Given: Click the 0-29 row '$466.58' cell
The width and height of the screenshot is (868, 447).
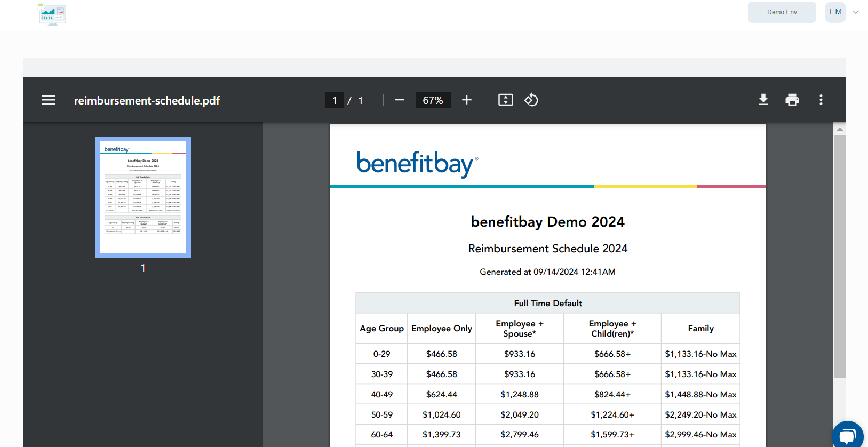Looking at the screenshot, I should pyautogui.click(x=441, y=354).
